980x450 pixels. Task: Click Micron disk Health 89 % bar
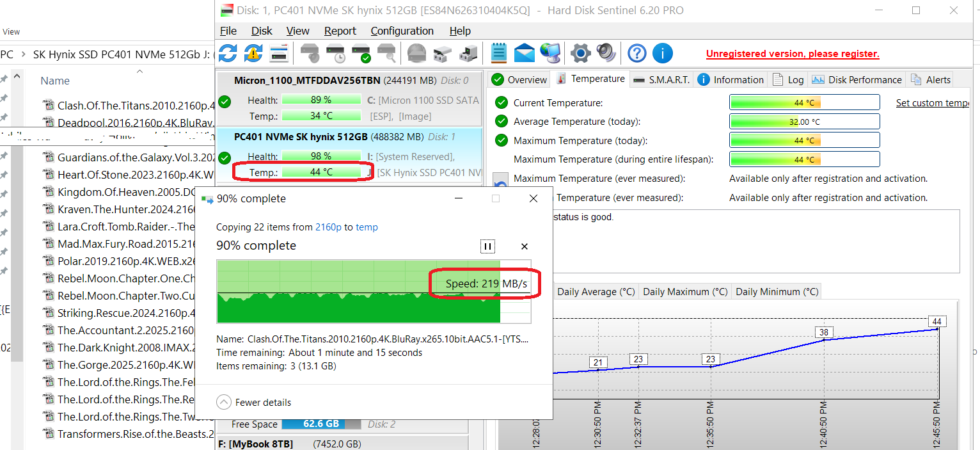pyautogui.click(x=321, y=100)
